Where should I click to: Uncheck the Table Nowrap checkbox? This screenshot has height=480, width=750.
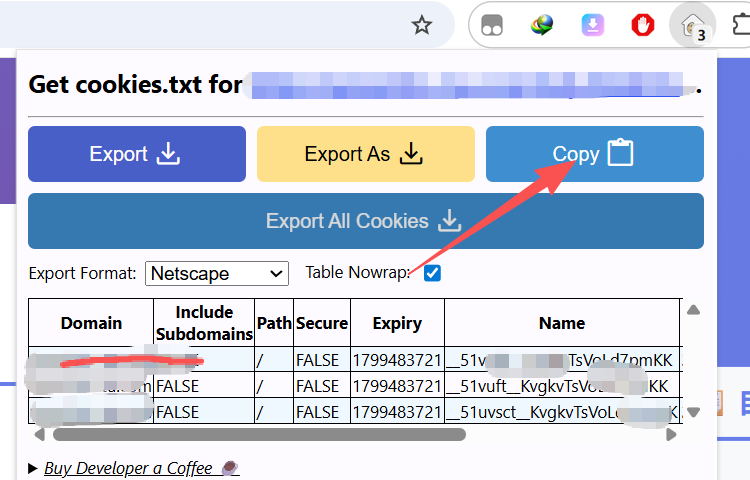[433, 273]
